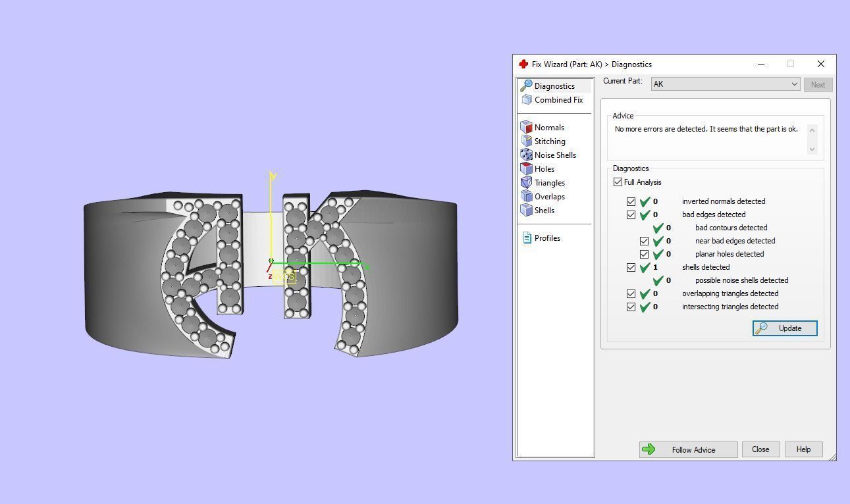The image size is (850, 504).
Task: Open the Diagnostics page
Action: point(554,86)
